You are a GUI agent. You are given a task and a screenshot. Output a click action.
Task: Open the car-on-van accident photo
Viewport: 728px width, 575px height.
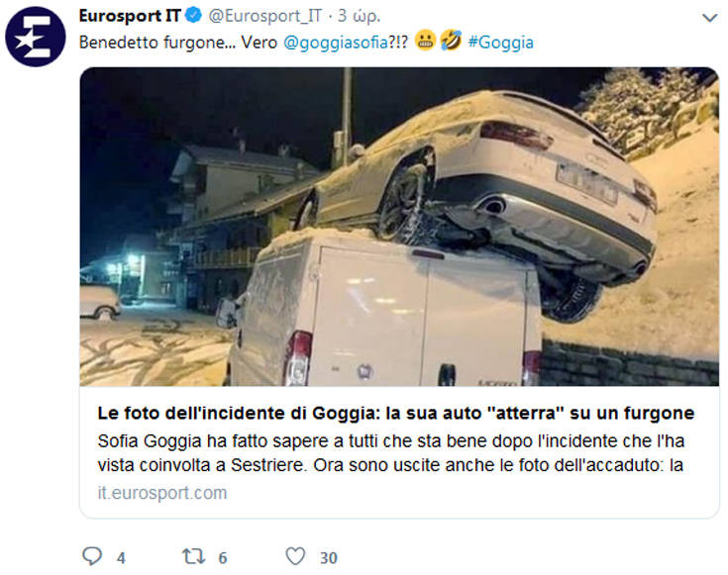(x=399, y=227)
